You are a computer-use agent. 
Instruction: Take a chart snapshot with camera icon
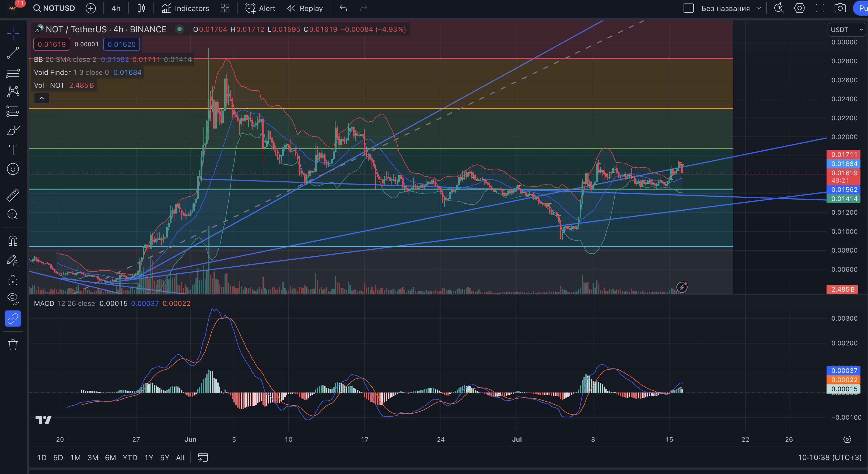pos(840,8)
